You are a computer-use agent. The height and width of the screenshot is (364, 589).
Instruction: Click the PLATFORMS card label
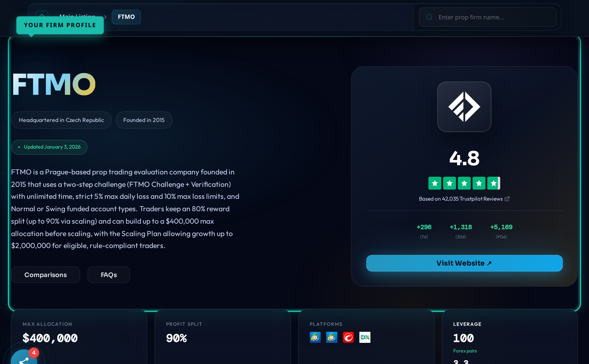[326, 324]
